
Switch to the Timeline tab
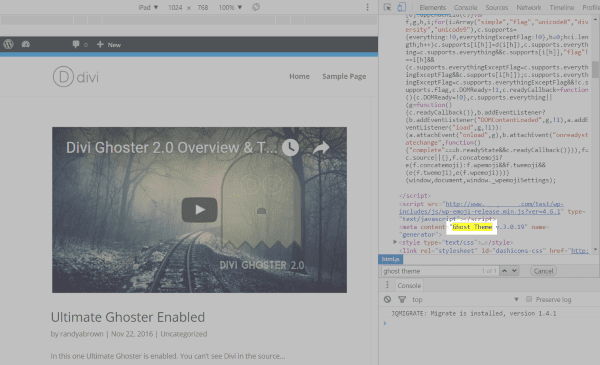562,8
